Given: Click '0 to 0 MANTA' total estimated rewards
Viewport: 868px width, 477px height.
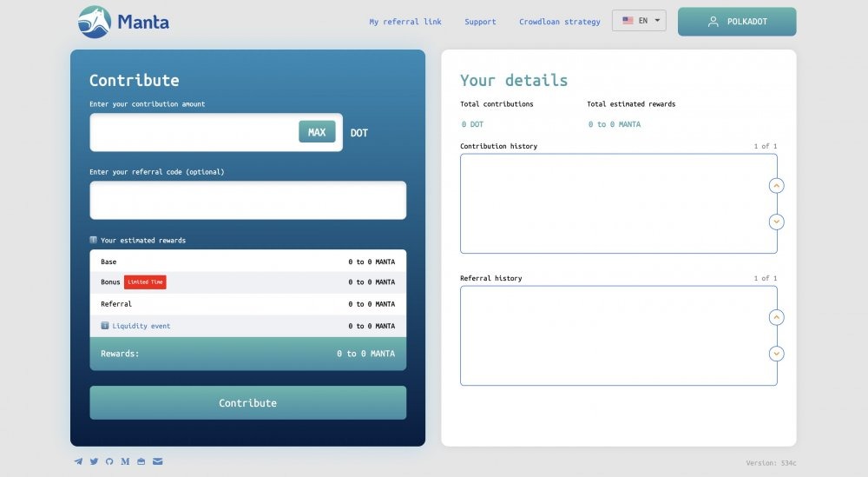Looking at the screenshot, I should pos(614,124).
